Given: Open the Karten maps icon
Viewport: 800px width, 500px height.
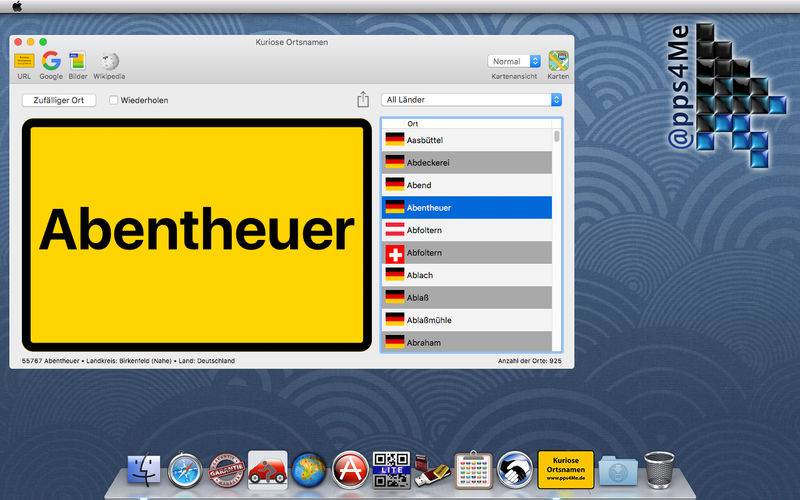Looking at the screenshot, I should [x=558, y=61].
